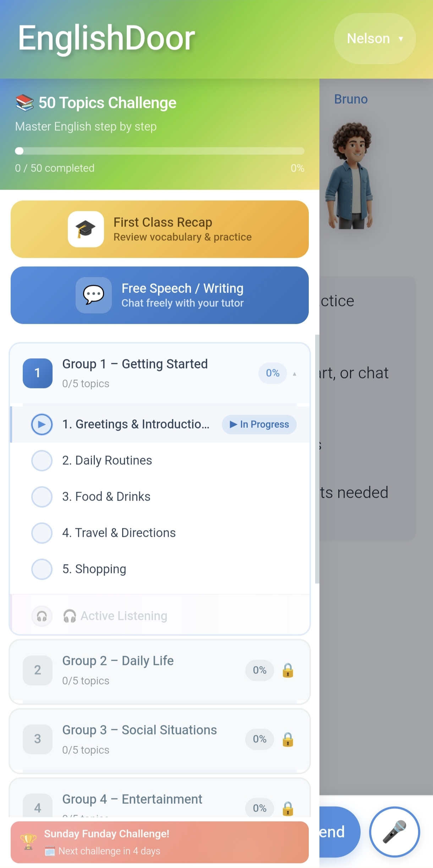Open the First Class Recap button

pyautogui.click(x=160, y=229)
